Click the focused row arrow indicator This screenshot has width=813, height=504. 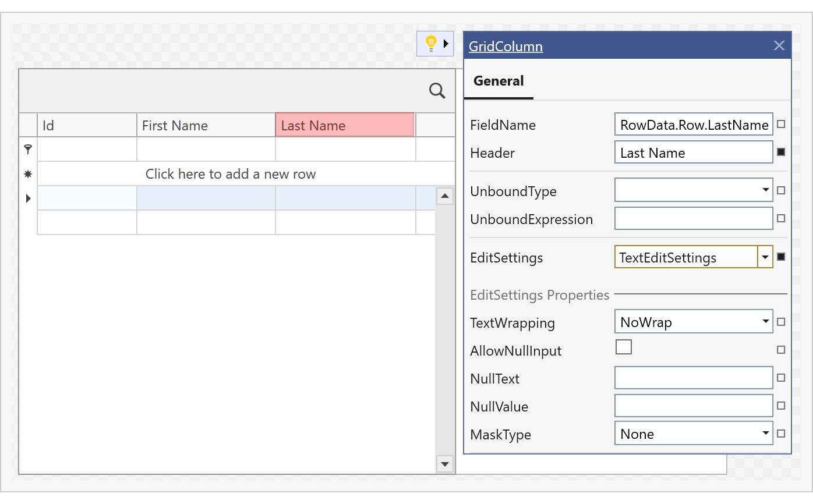click(28, 198)
